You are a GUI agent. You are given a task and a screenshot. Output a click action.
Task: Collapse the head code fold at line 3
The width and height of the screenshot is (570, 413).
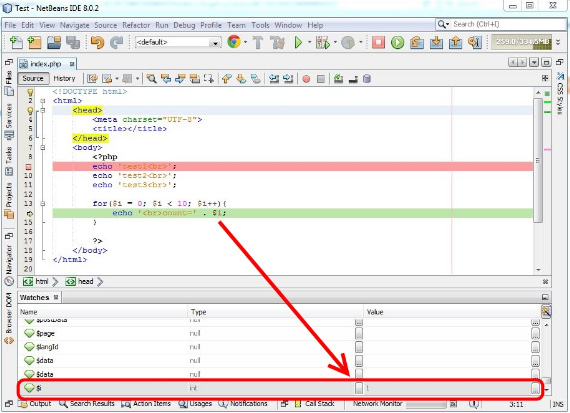[x=43, y=110]
